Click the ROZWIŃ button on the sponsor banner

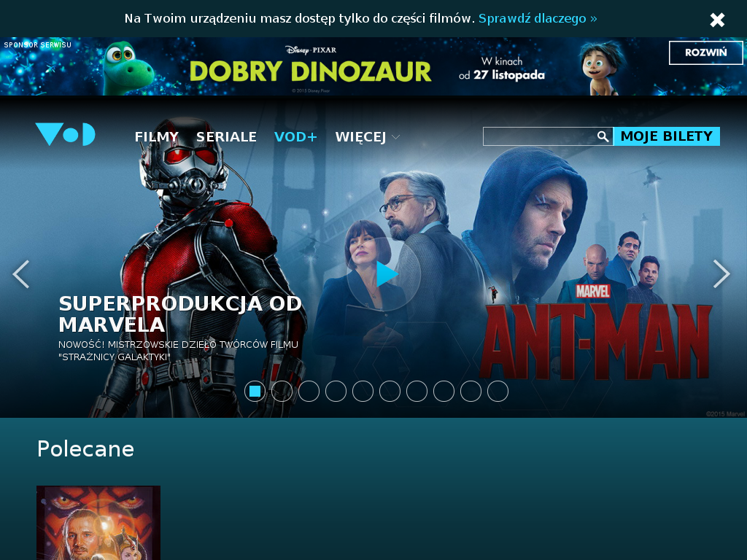click(705, 52)
